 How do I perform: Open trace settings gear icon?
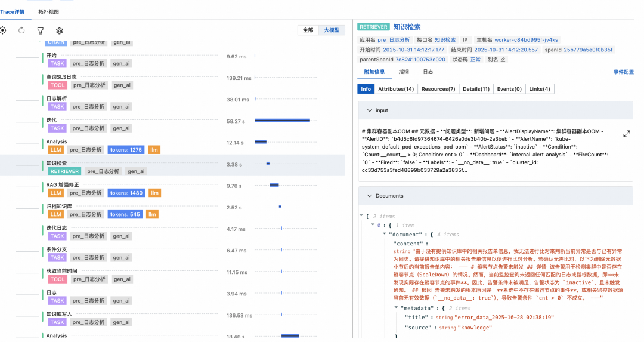60,30
